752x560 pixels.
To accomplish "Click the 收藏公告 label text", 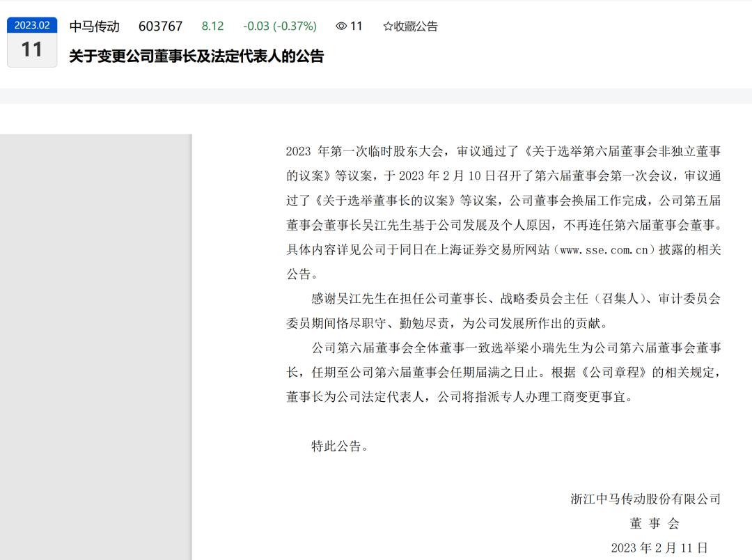I will [x=416, y=26].
